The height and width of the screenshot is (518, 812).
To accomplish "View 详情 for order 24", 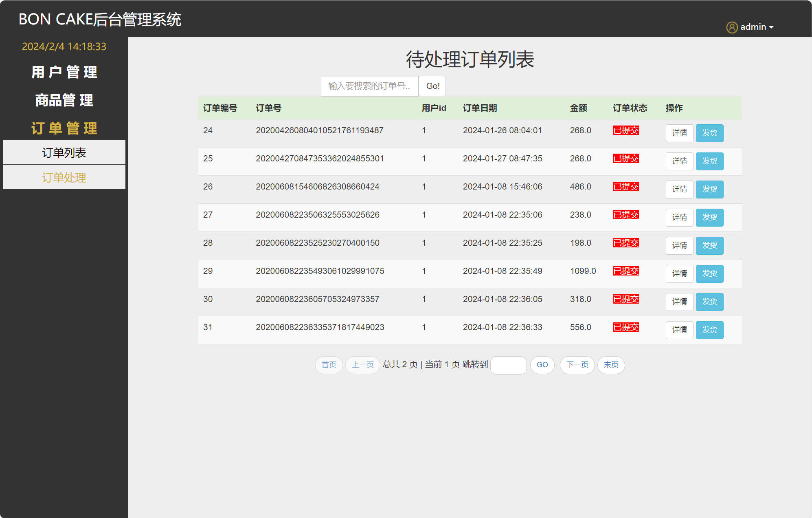I will click(x=679, y=133).
